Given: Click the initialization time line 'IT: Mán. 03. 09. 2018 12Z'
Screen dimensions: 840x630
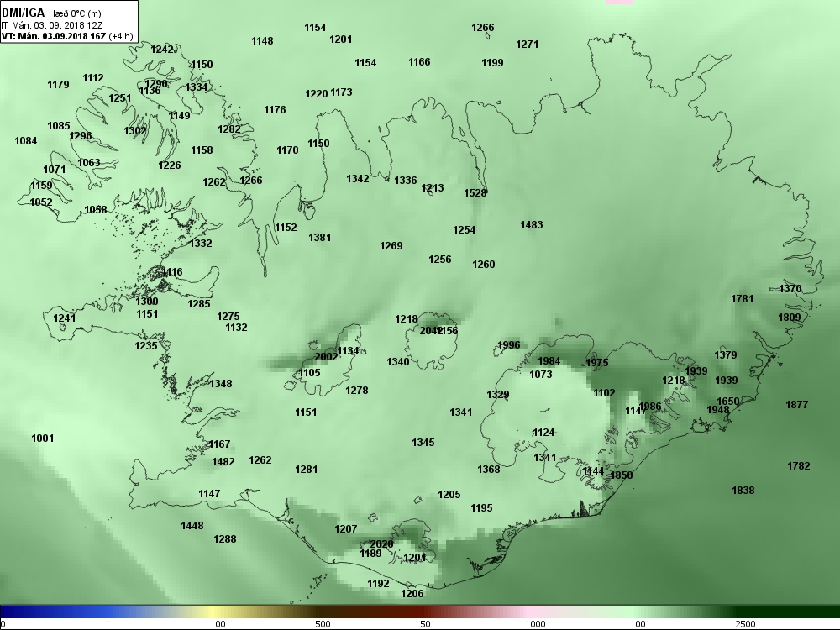Looking at the screenshot, I should pos(52,25).
